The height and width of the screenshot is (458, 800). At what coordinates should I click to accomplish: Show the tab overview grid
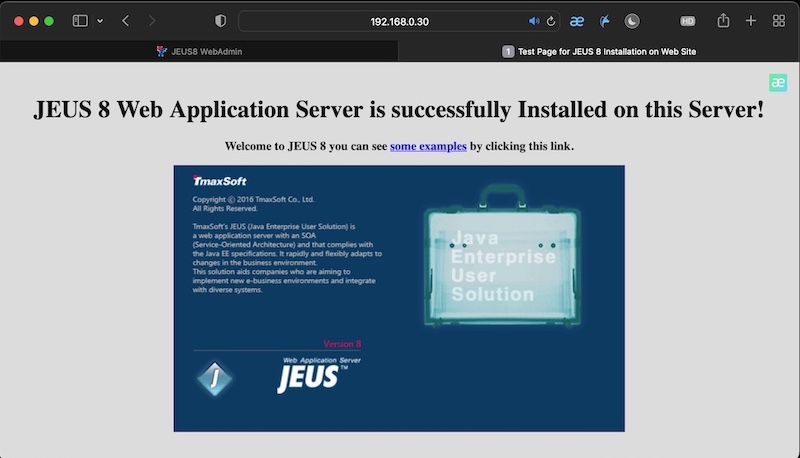(x=778, y=21)
